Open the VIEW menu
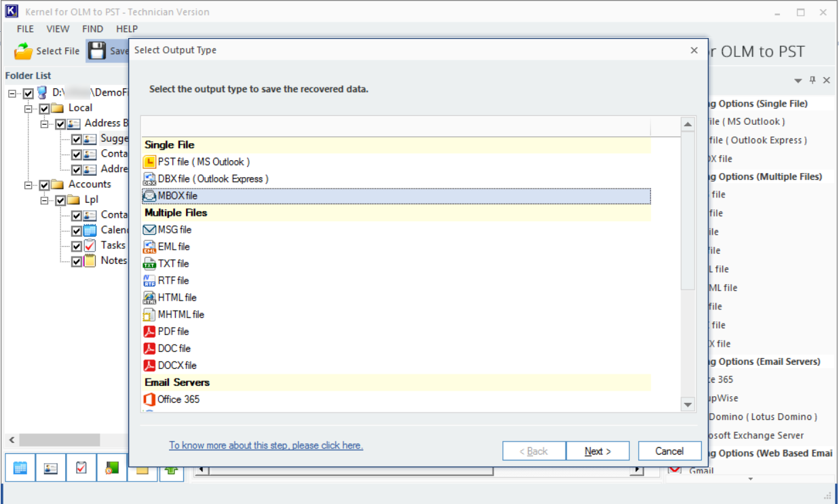Image resolution: width=839 pixels, height=504 pixels. [x=58, y=29]
